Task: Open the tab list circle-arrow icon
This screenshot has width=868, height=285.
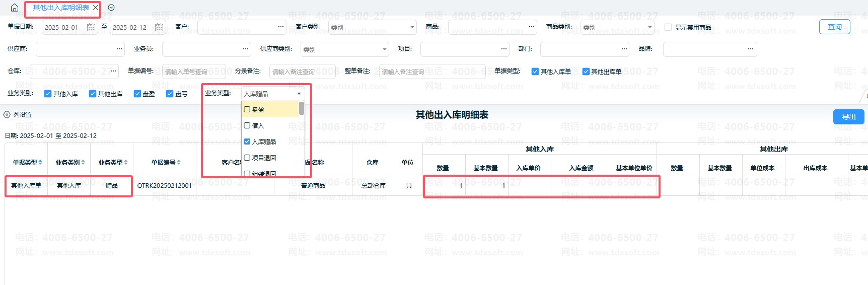Action: [x=111, y=8]
